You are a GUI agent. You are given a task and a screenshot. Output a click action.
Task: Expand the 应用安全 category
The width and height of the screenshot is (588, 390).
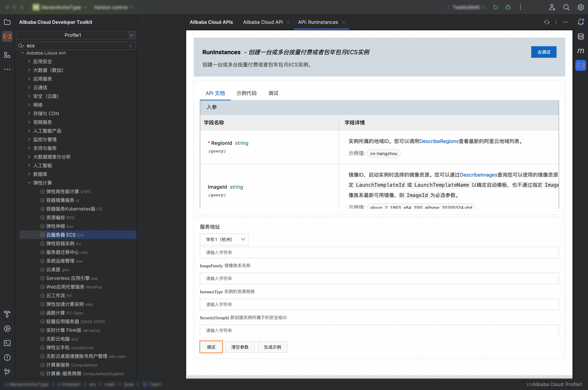point(29,61)
